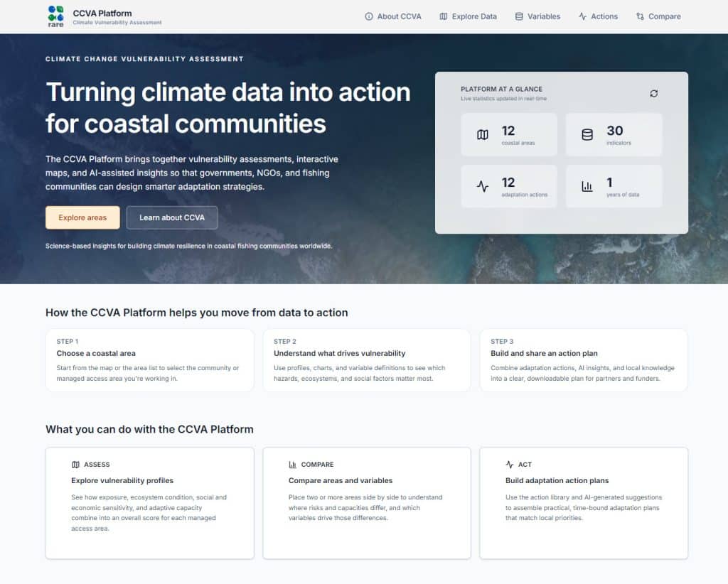
Task: Click the pulse icon beside adaptation actions
Action: 483,187
